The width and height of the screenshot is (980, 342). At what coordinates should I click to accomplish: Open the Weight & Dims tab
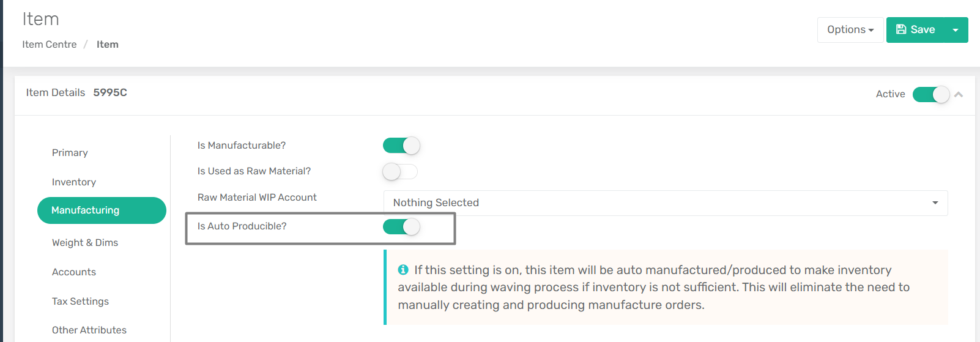85,243
